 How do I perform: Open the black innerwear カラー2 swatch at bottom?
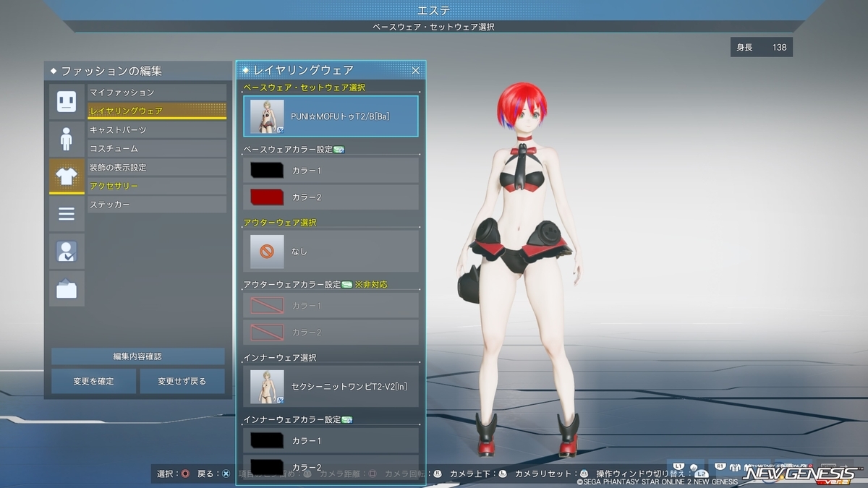click(266, 466)
